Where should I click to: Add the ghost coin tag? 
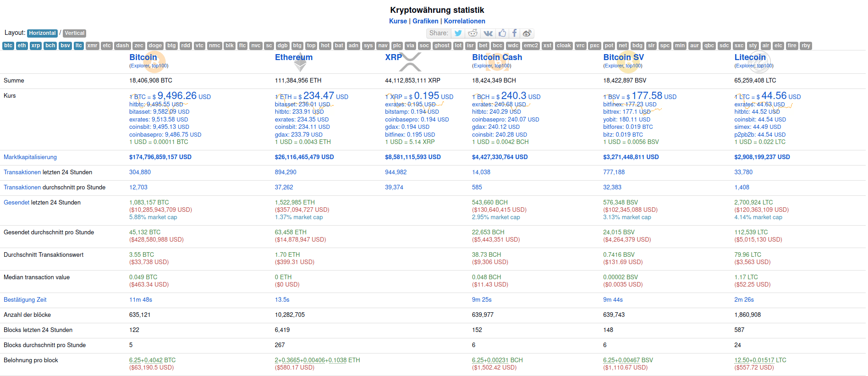point(442,46)
